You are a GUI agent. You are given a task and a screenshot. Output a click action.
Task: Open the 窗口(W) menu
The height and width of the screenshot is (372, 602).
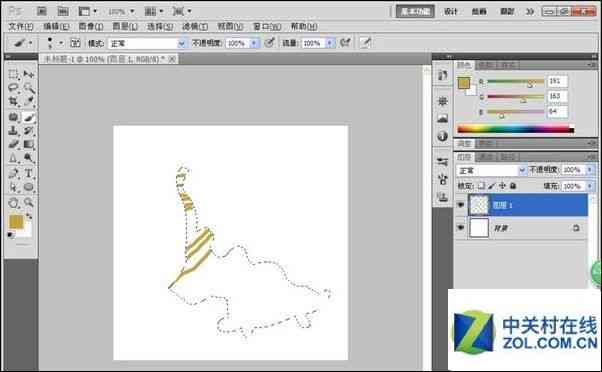(x=266, y=26)
